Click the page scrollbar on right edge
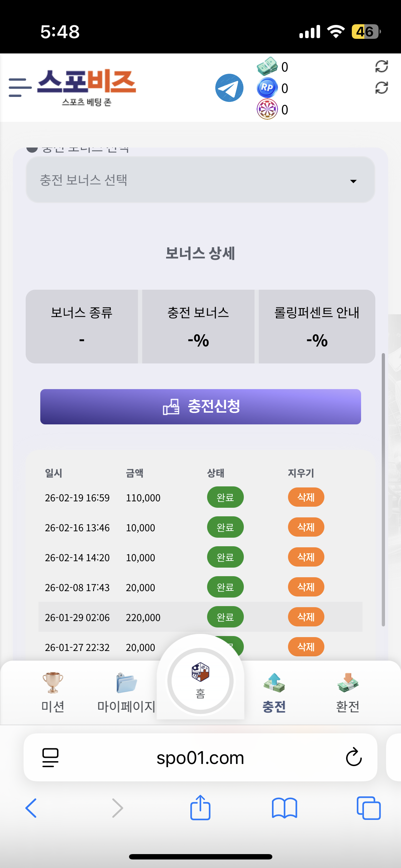Screen dimensions: 401x868 click(x=383, y=489)
